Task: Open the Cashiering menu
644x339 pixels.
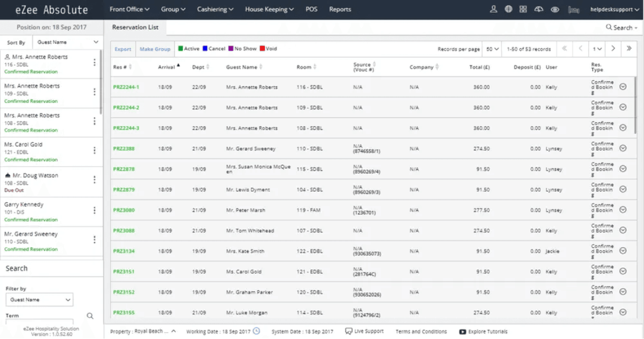Action: (x=215, y=9)
